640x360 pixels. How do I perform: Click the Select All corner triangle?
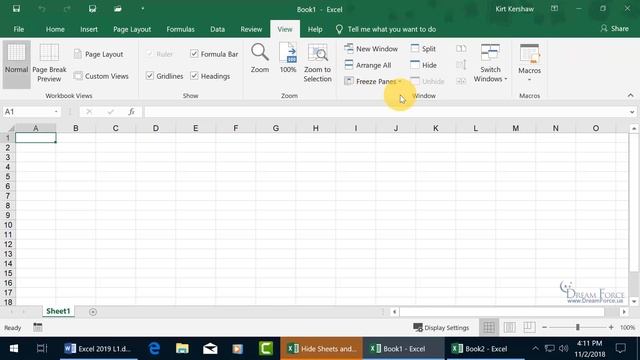click(11, 128)
